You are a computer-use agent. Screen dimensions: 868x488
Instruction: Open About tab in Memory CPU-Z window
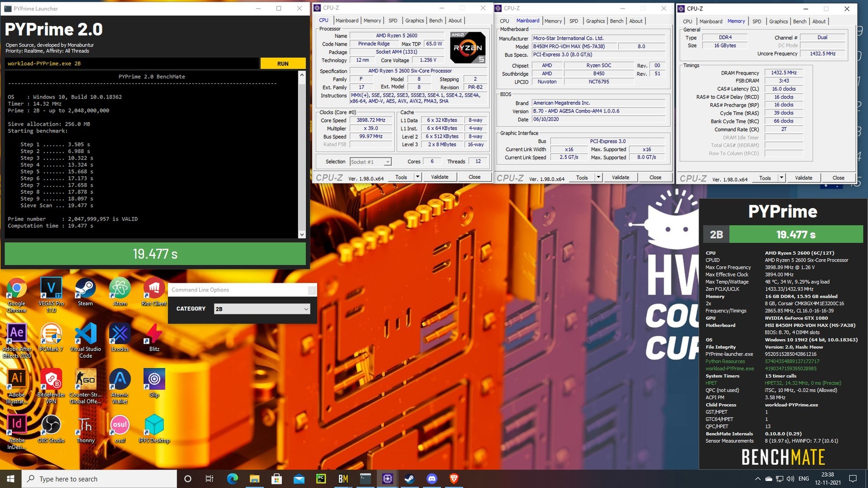point(819,22)
